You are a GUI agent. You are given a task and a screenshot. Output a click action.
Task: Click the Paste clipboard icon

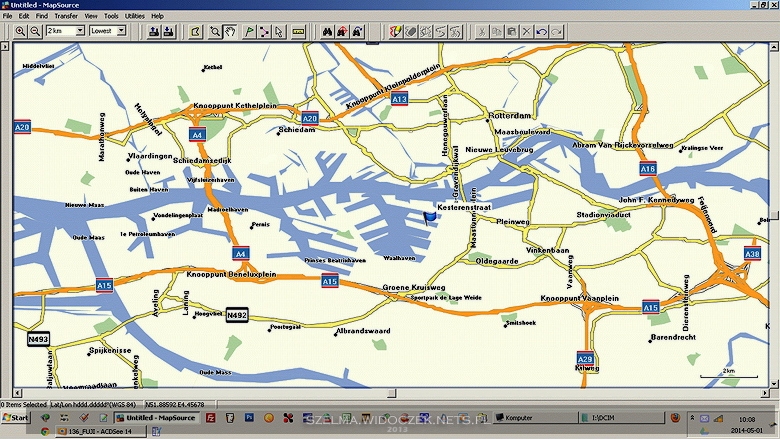tap(511, 31)
